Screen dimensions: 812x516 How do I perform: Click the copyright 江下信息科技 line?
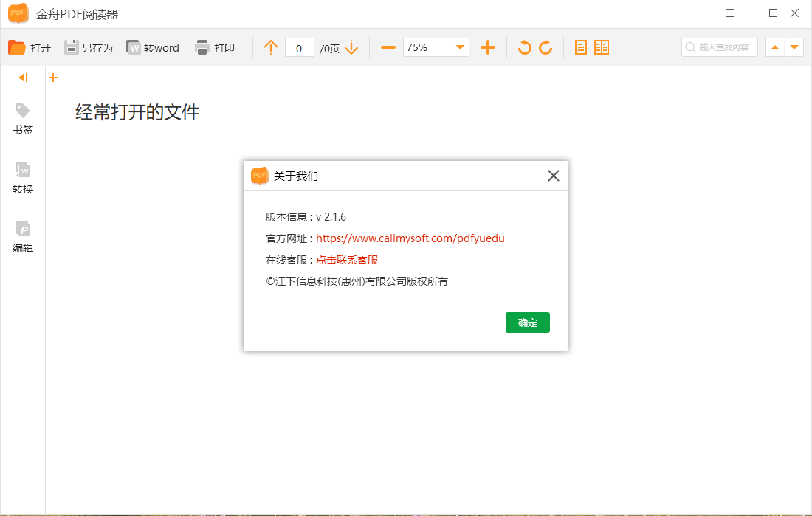[357, 281]
